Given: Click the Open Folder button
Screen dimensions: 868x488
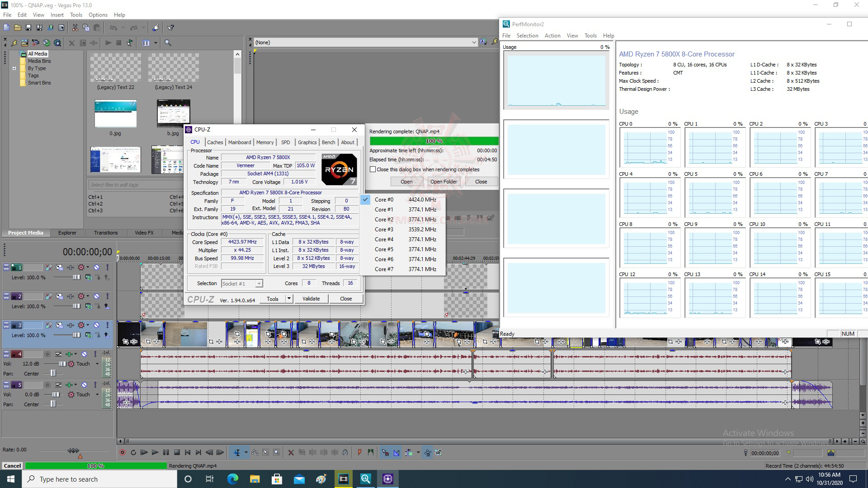Looking at the screenshot, I should (443, 182).
